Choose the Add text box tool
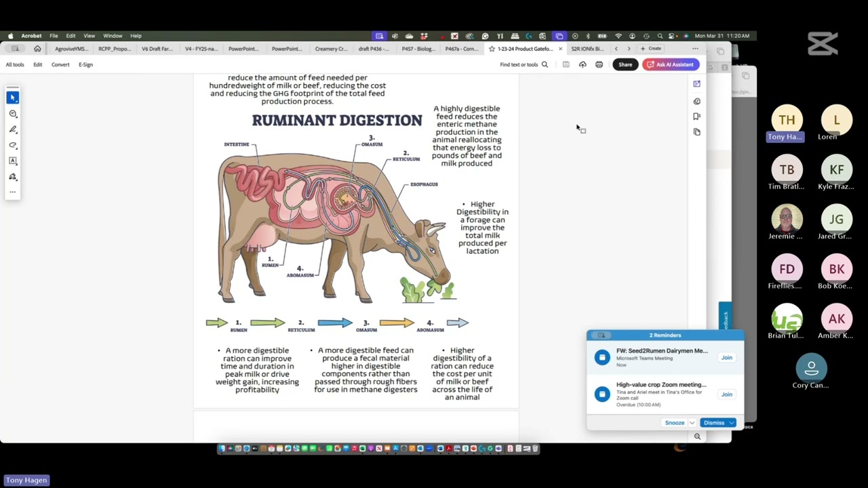The width and height of the screenshot is (868, 488). (x=13, y=161)
